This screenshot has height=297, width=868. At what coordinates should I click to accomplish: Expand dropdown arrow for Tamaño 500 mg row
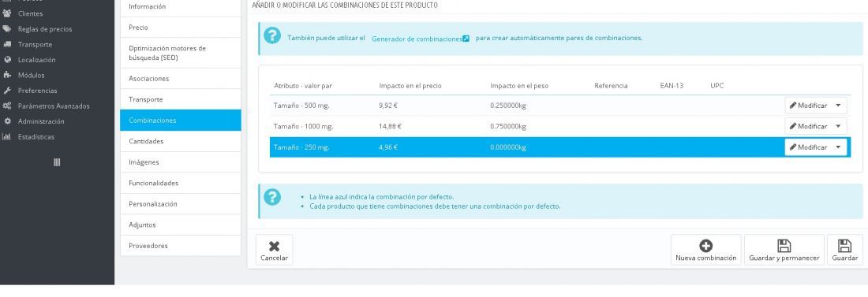[x=838, y=106]
